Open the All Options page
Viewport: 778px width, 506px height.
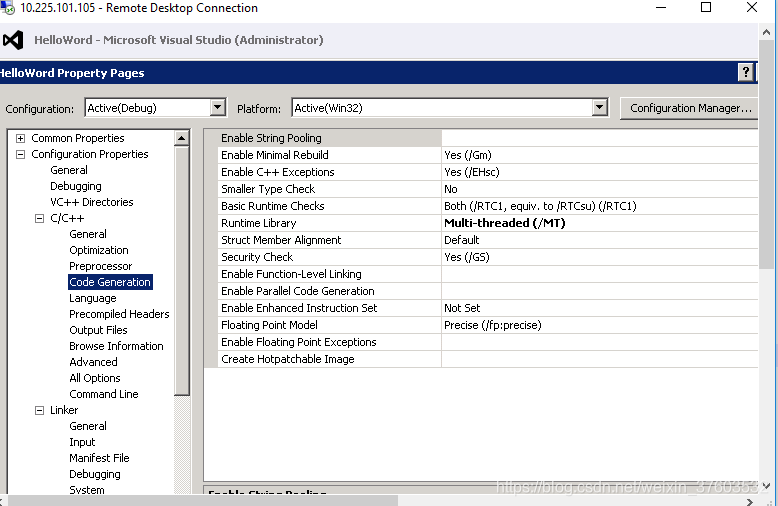(95, 378)
